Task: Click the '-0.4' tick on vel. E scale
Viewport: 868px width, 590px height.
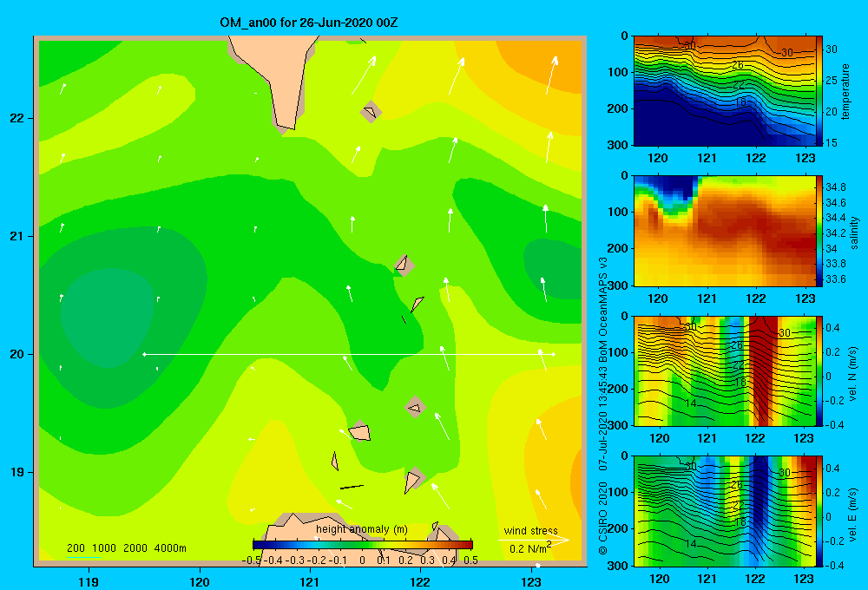Action: (835, 565)
